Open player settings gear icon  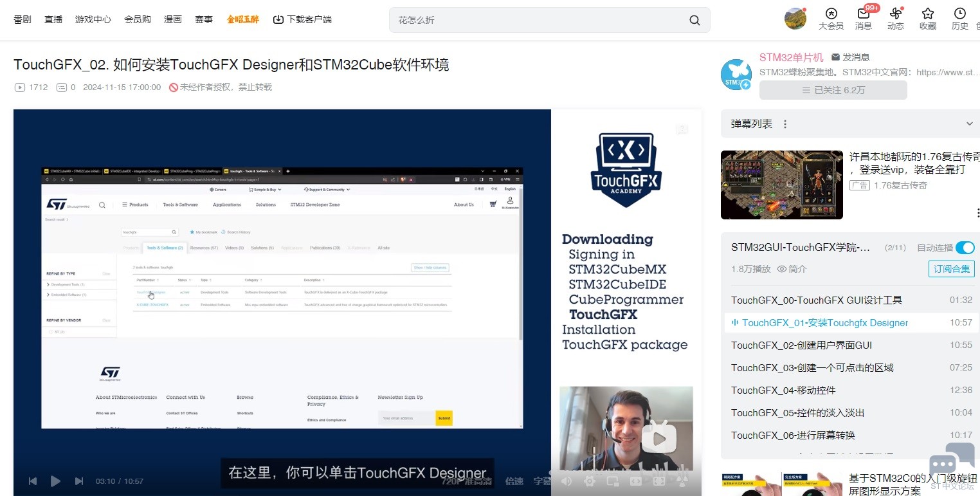589,481
